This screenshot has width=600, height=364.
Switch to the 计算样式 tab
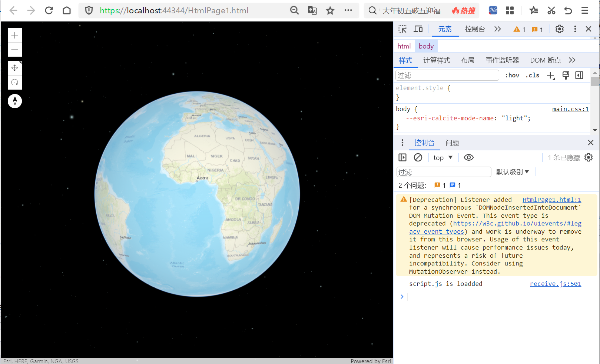[436, 60]
